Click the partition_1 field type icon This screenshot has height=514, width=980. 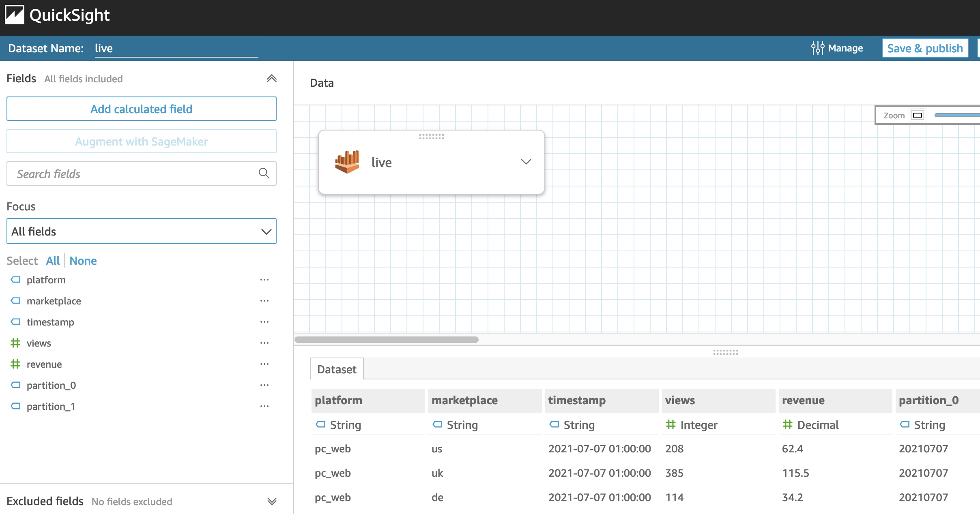point(15,406)
